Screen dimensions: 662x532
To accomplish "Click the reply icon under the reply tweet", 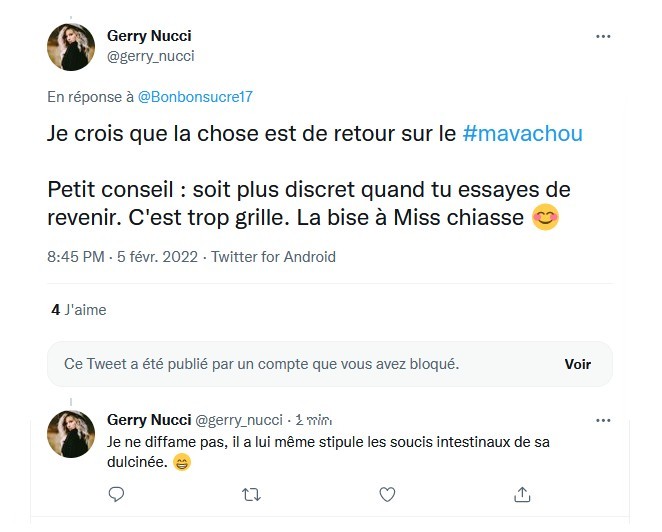I will click(x=116, y=494).
